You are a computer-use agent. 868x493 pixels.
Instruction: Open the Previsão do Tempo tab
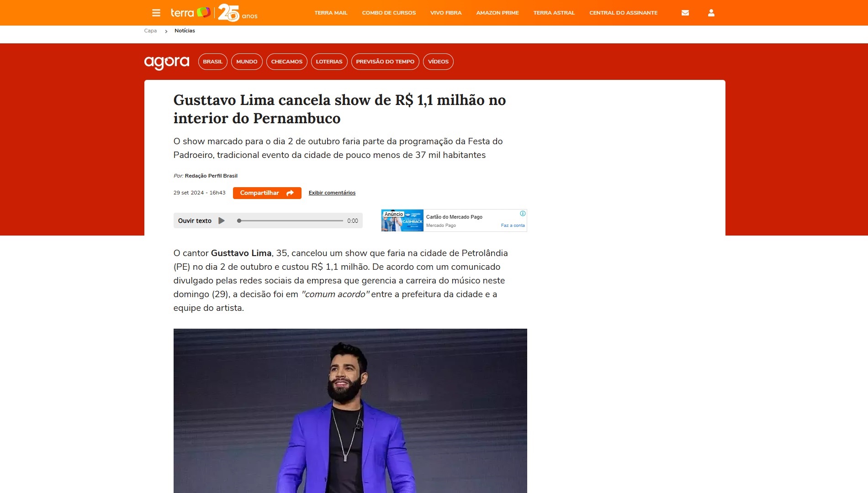point(385,62)
